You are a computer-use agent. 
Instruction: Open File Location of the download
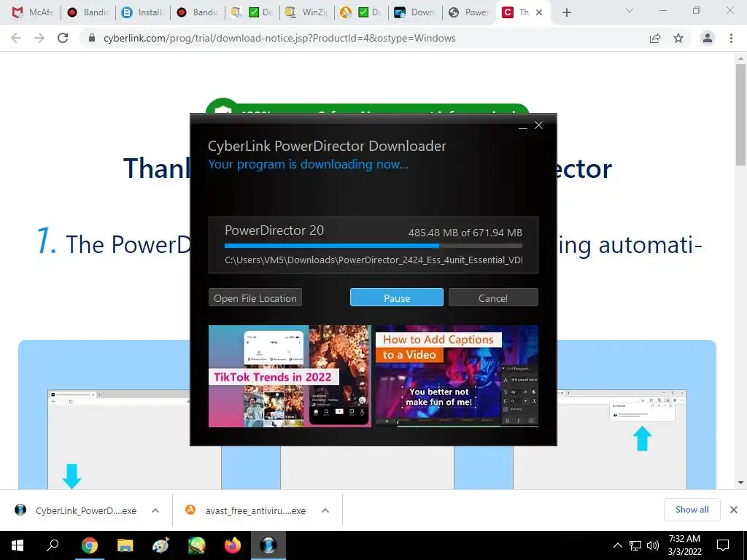tap(255, 297)
